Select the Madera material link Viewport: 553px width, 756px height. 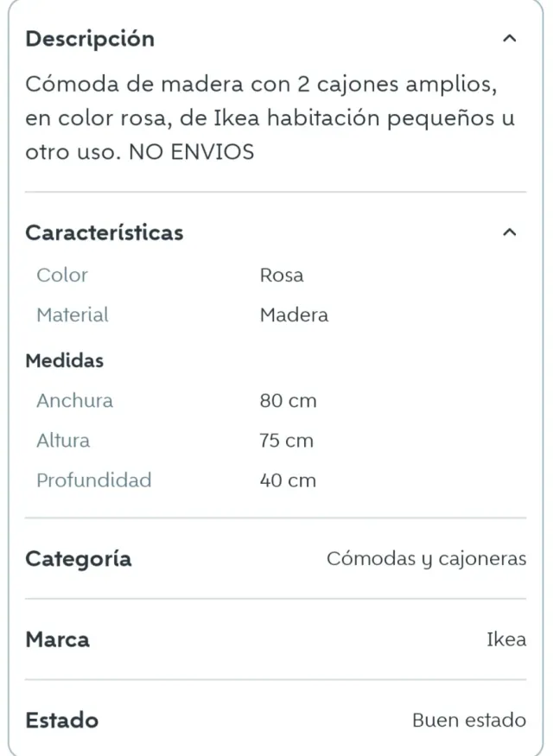[x=294, y=314]
